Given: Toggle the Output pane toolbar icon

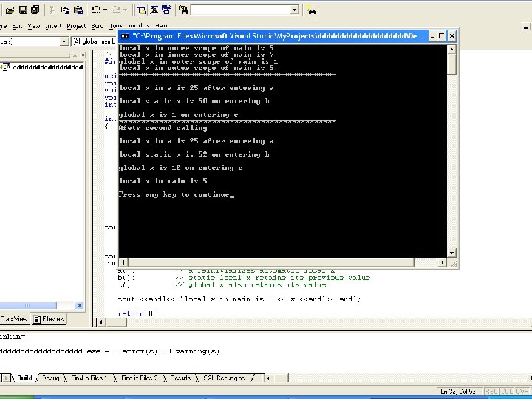Looking at the screenshot, I should tap(154, 10).
